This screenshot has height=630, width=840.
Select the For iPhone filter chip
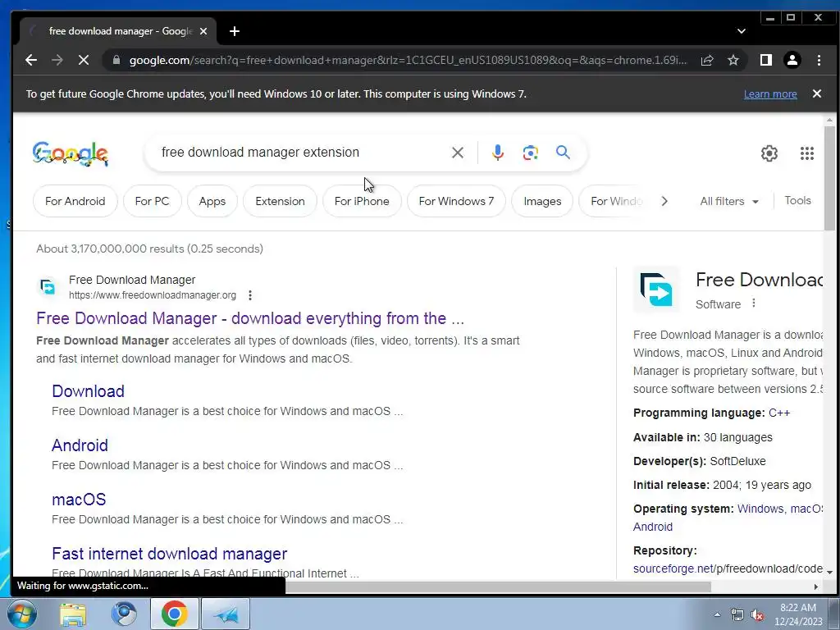[362, 201]
